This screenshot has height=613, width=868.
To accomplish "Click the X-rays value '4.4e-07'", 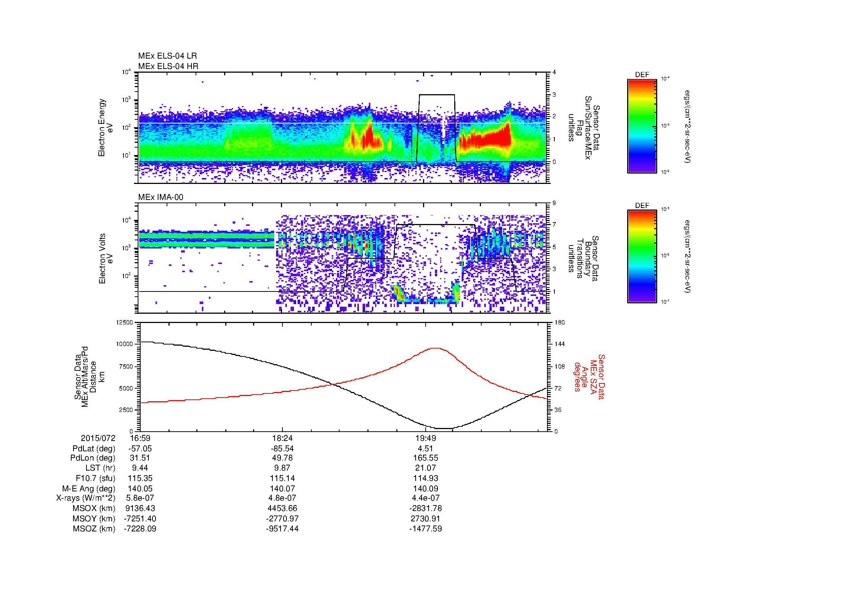I will [425, 498].
